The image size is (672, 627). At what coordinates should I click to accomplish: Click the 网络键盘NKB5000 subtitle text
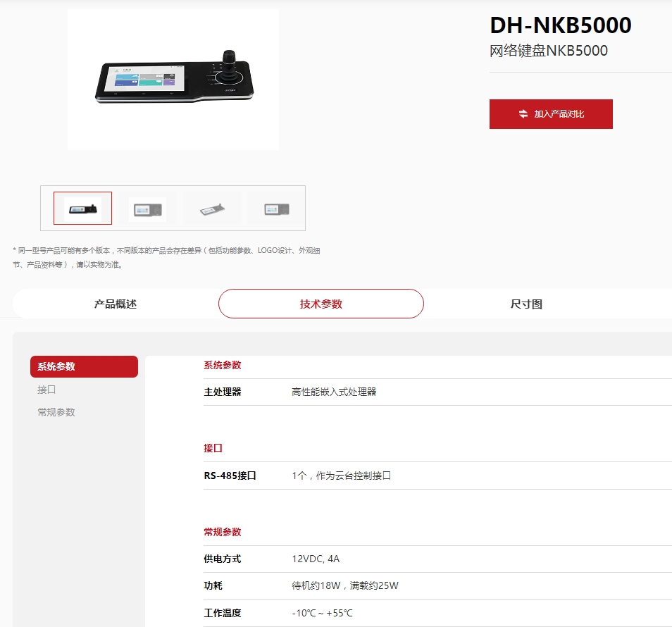tap(548, 51)
